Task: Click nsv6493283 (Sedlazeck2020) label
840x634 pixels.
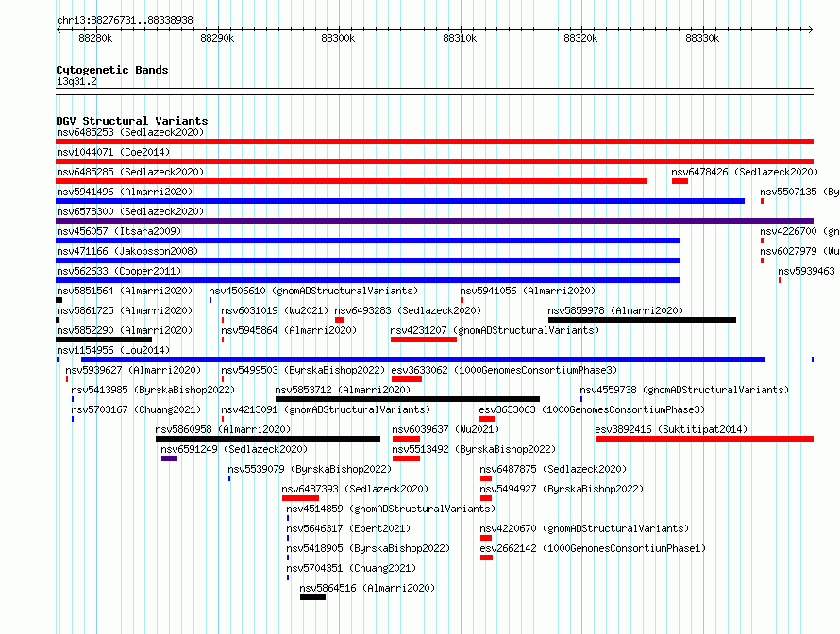Action: tap(408, 310)
